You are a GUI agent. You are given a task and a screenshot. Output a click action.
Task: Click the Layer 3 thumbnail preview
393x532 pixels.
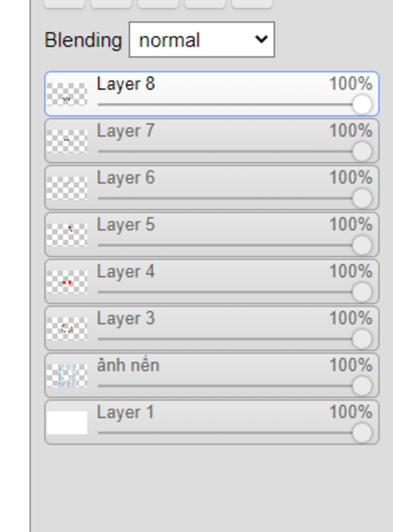pos(67,328)
